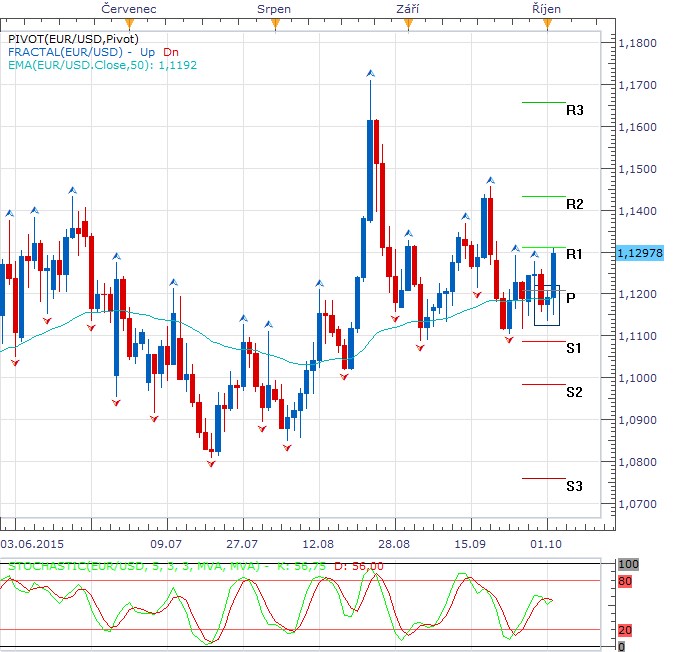Click the 03.06.2015 date on time axis
The image size is (673, 652).
[x=34, y=541]
